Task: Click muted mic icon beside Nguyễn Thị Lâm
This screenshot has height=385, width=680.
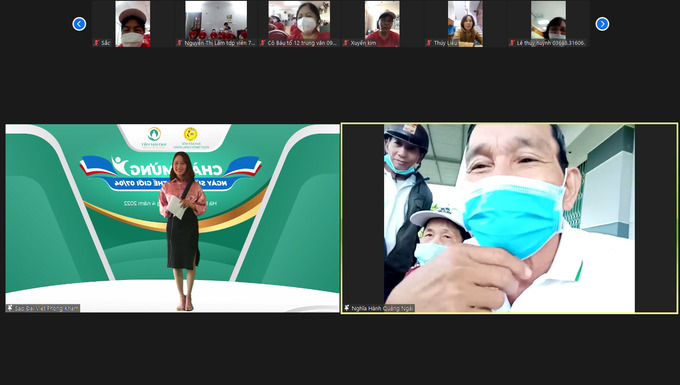Action: click(180, 43)
